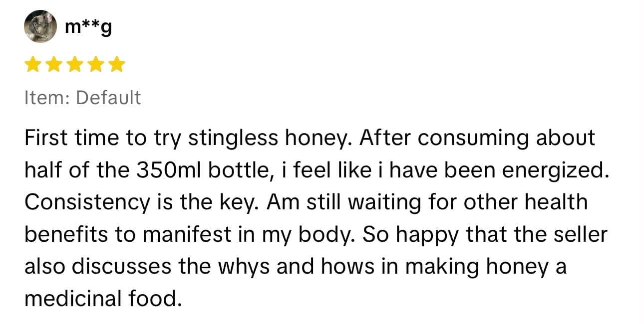Click the word "Default" in item label
The height and width of the screenshot is (324, 644).
(108, 98)
